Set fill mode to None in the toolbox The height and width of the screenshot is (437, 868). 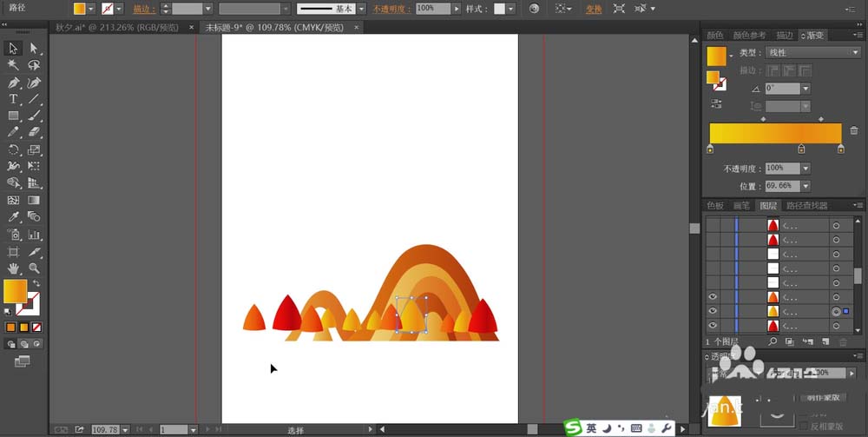tap(36, 328)
